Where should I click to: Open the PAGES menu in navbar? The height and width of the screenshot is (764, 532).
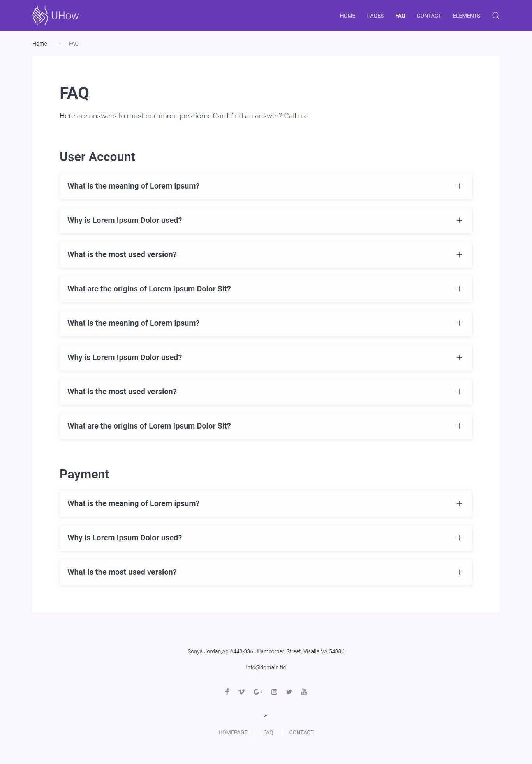(x=375, y=16)
